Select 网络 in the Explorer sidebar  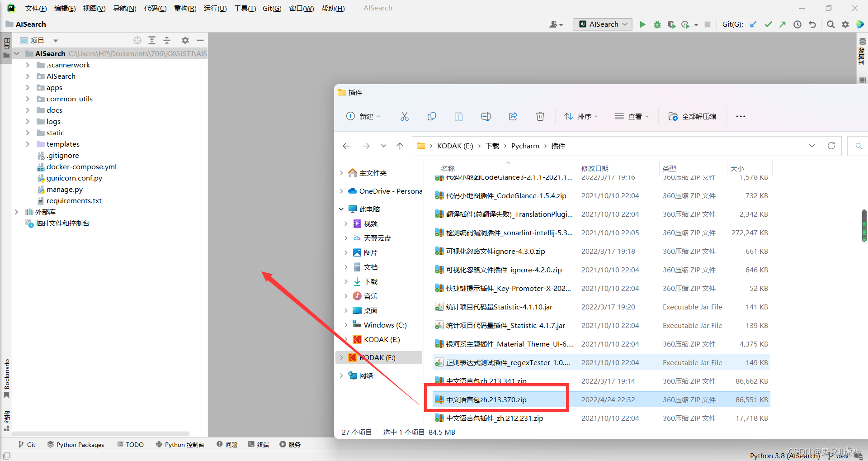(x=361, y=375)
